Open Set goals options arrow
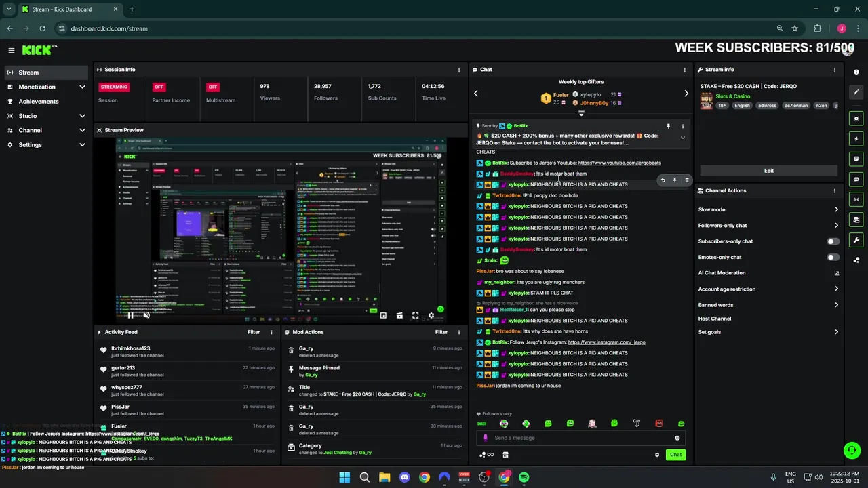Viewport: 868px width, 488px height. click(836, 332)
